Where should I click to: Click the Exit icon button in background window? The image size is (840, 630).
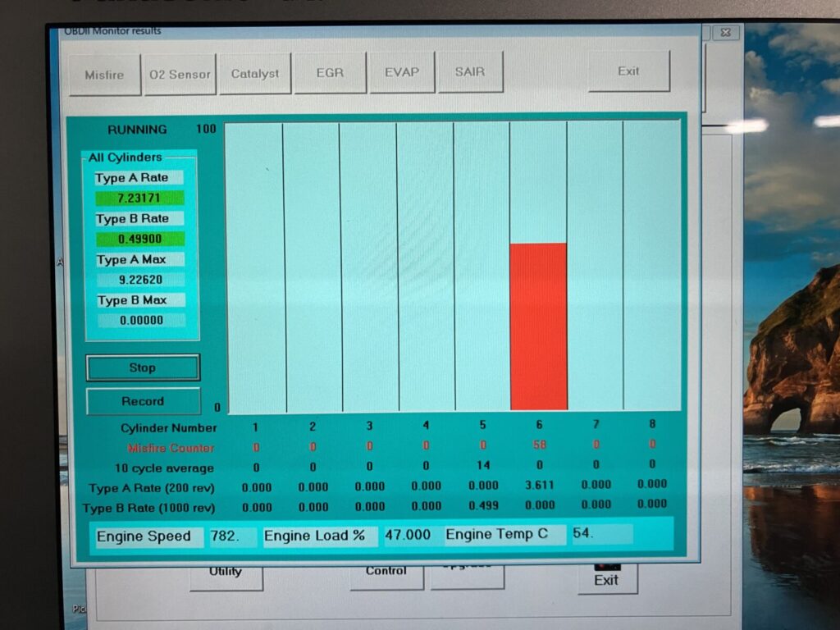(606, 577)
